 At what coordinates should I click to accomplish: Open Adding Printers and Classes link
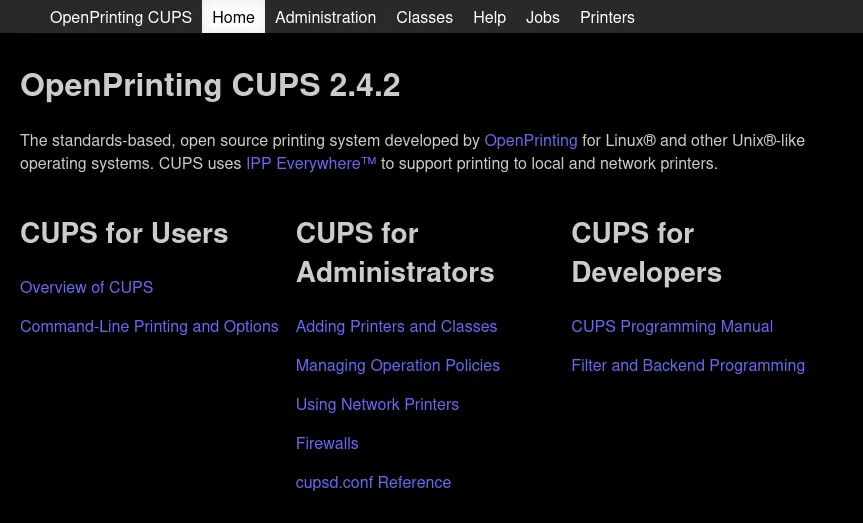pos(396,326)
